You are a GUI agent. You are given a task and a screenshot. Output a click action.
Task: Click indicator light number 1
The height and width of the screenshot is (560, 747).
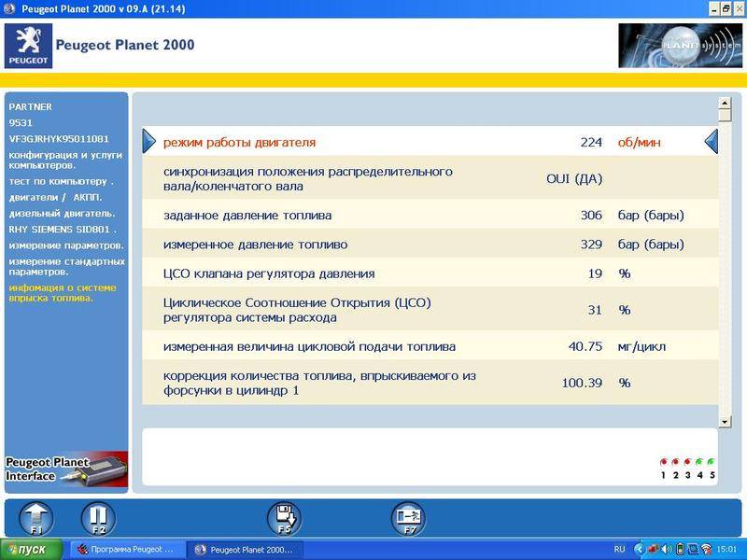point(664,462)
